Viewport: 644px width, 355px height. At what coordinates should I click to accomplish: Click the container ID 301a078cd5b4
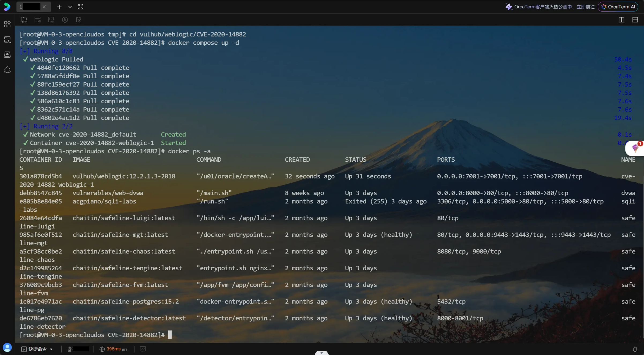point(41,176)
